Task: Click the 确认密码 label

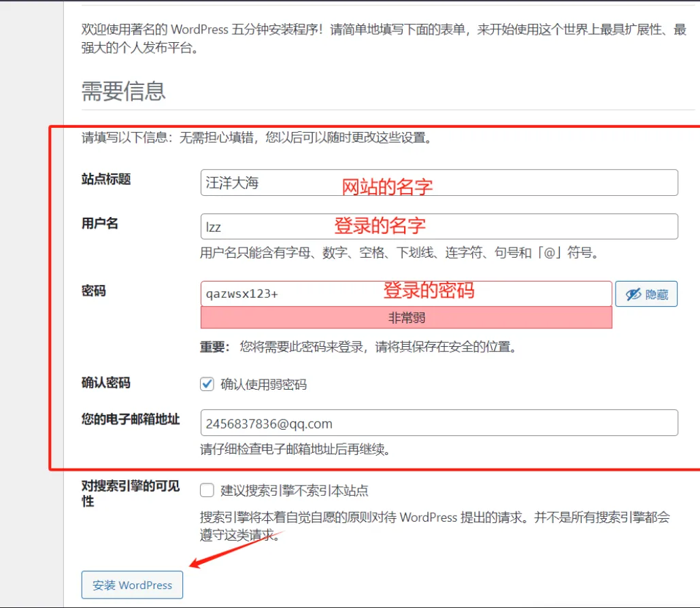Action: click(x=106, y=383)
